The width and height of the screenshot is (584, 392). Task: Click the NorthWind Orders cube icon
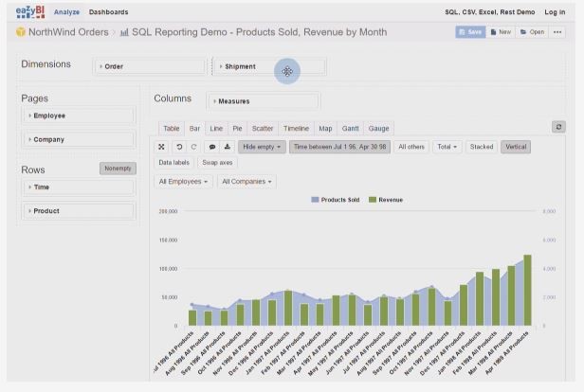[x=21, y=32]
